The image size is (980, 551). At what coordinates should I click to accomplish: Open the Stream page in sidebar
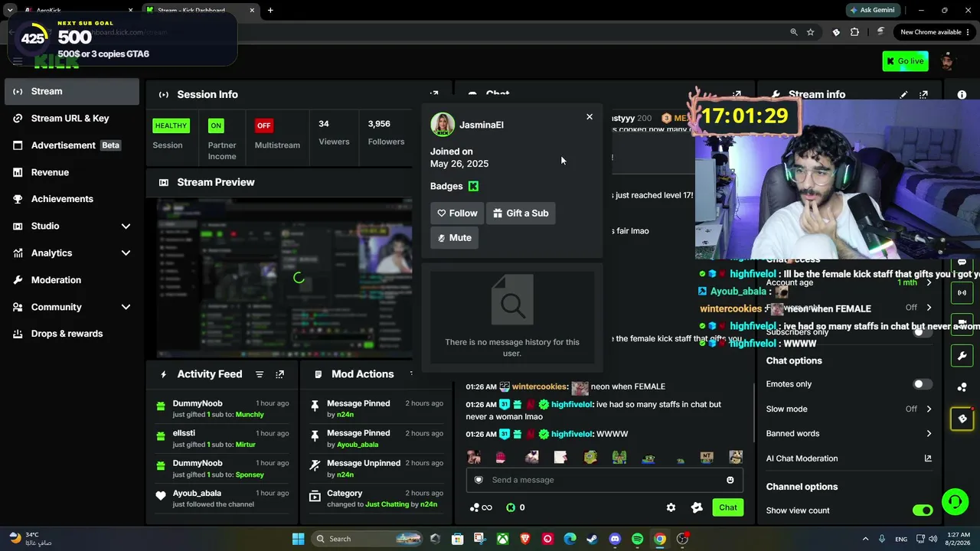click(71, 92)
